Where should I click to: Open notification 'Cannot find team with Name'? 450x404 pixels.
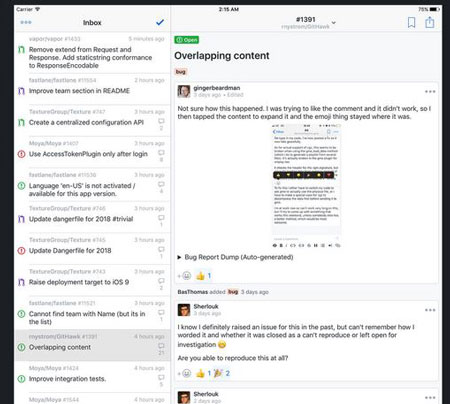pyautogui.click(x=92, y=313)
